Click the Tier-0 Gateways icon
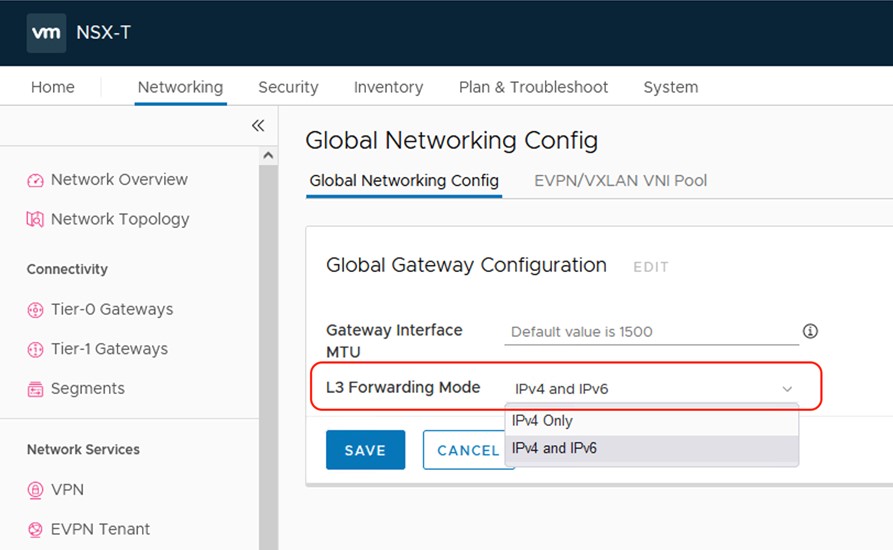893x550 pixels. [35, 310]
